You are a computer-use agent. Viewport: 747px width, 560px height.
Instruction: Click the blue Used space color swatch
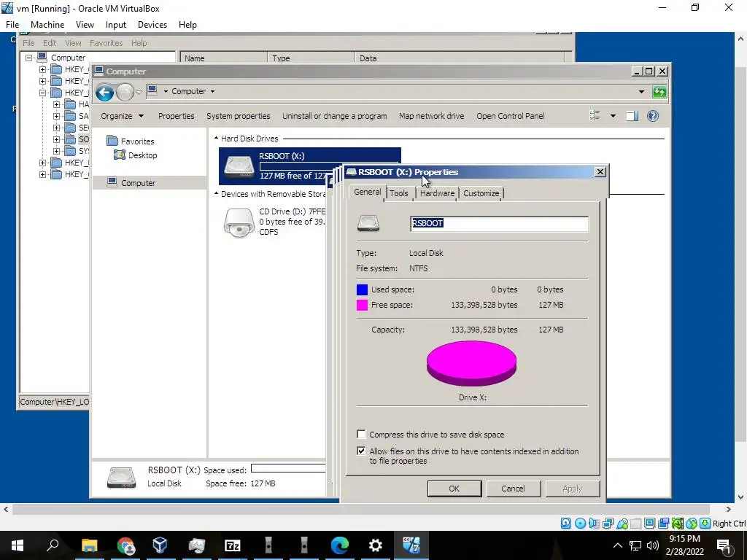click(x=362, y=289)
